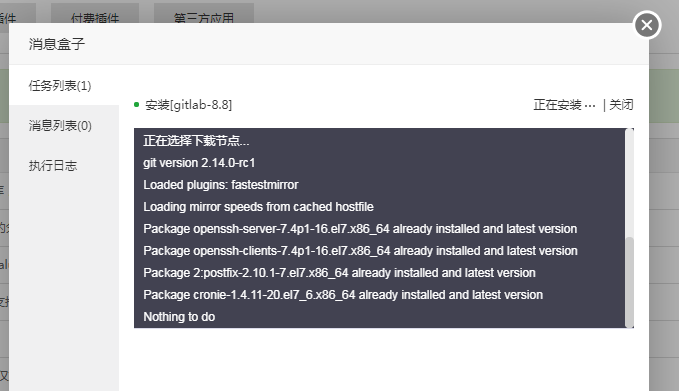
Task: Click the install log scrollbar thumb
Action: [x=629, y=281]
